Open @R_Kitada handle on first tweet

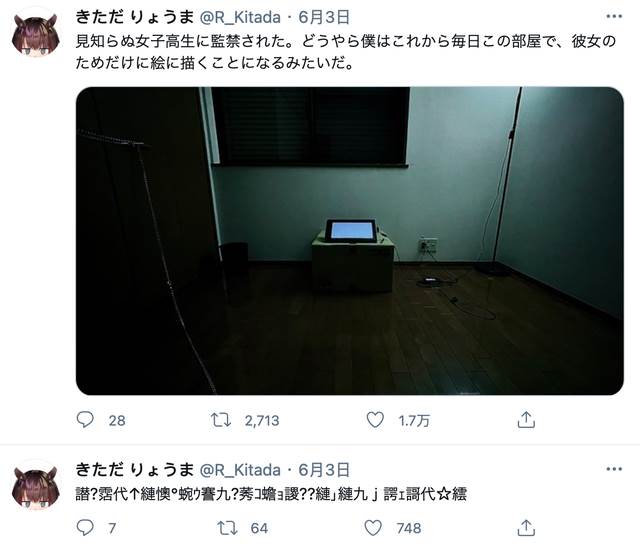[x=240, y=17]
